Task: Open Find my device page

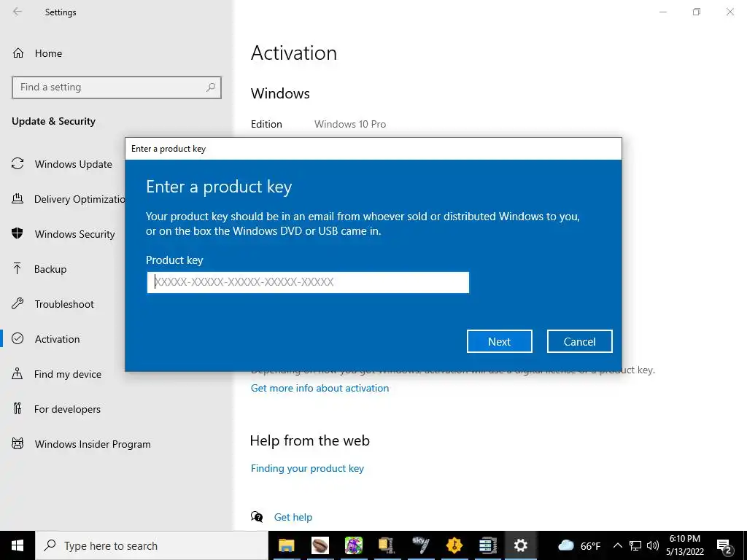Action: (x=68, y=374)
